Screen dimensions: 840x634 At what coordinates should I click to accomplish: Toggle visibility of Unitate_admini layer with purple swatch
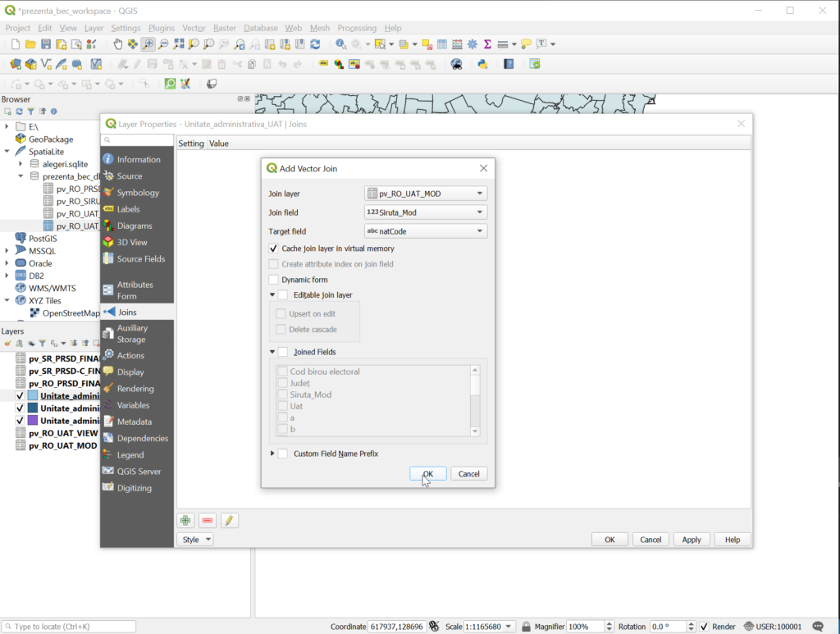(x=20, y=421)
